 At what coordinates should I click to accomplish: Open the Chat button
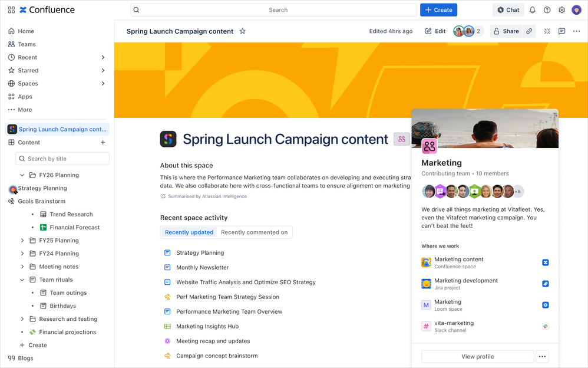click(x=508, y=10)
